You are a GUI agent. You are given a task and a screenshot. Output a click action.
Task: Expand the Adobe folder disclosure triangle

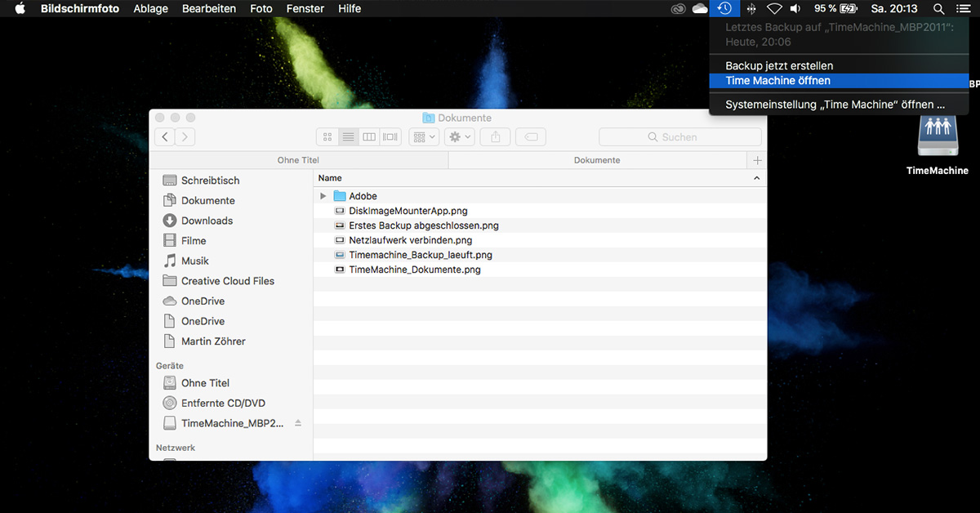click(323, 196)
